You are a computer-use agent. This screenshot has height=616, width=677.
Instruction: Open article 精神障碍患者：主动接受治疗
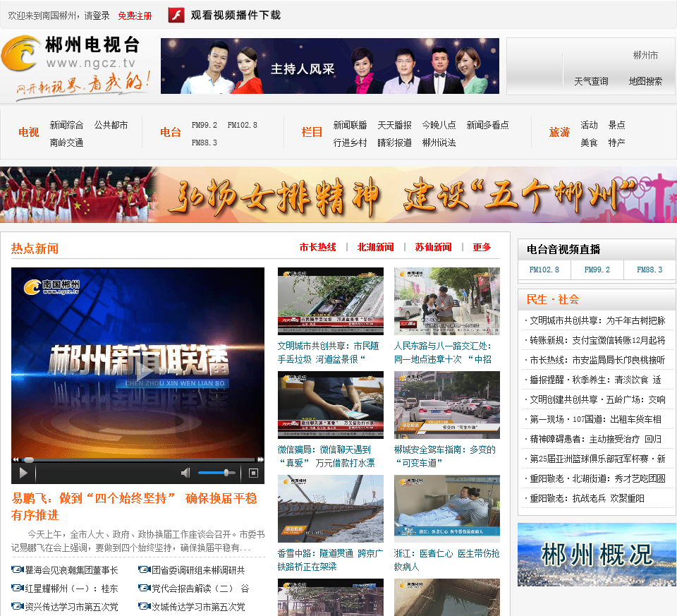pos(596,439)
